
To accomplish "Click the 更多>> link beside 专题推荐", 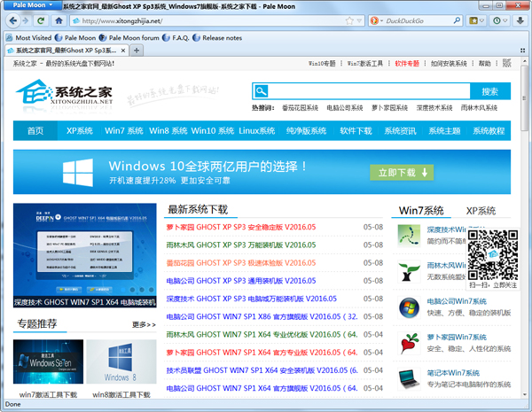I will pos(144,325).
